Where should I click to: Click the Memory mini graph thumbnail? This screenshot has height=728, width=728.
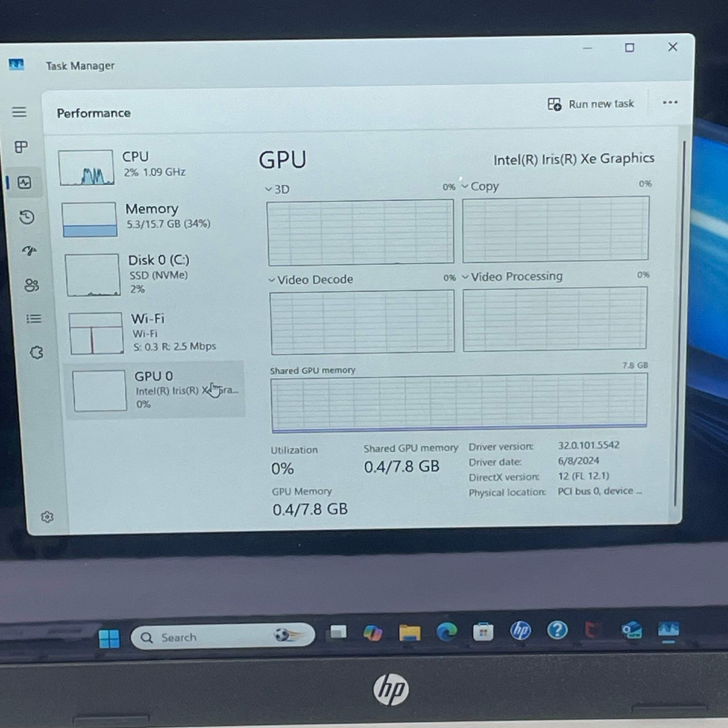(89, 220)
